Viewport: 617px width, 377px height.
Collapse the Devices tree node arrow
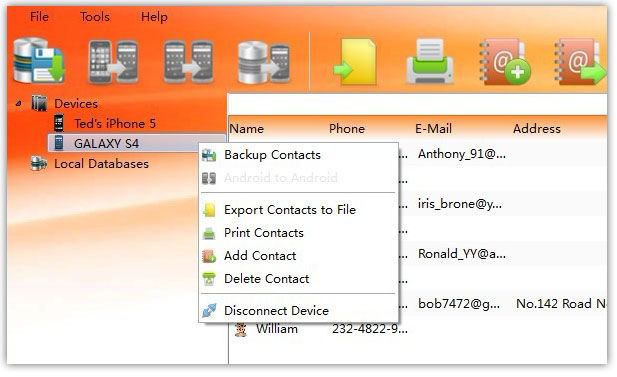click(18, 104)
